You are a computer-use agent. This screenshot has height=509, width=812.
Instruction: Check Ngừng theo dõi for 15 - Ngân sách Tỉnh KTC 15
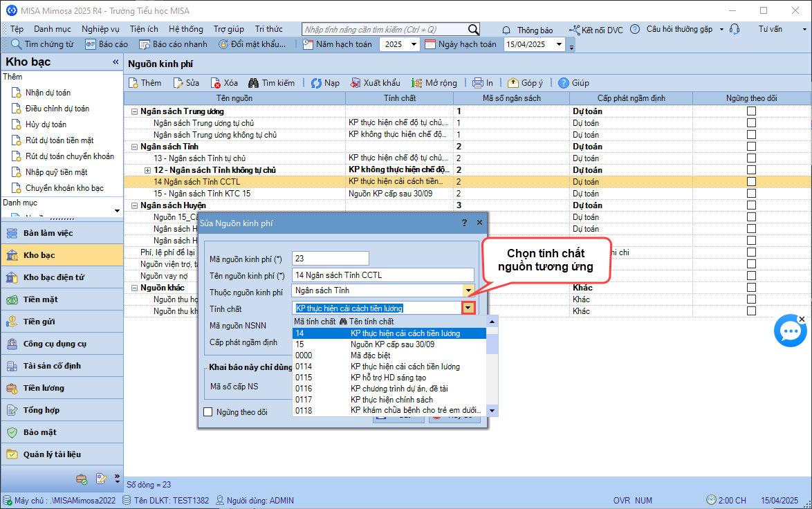coord(751,194)
